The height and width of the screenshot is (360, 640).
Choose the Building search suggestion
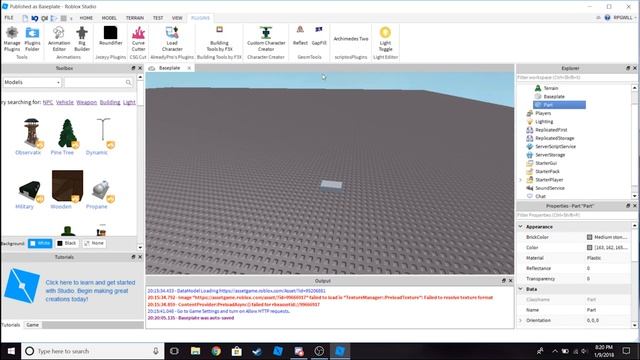pyautogui.click(x=110, y=102)
